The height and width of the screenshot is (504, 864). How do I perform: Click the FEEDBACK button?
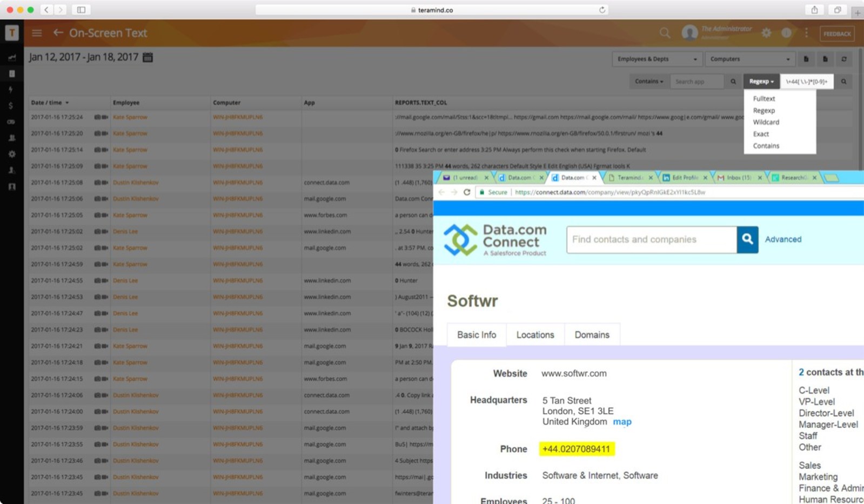pyautogui.click(x=837, y=33)
